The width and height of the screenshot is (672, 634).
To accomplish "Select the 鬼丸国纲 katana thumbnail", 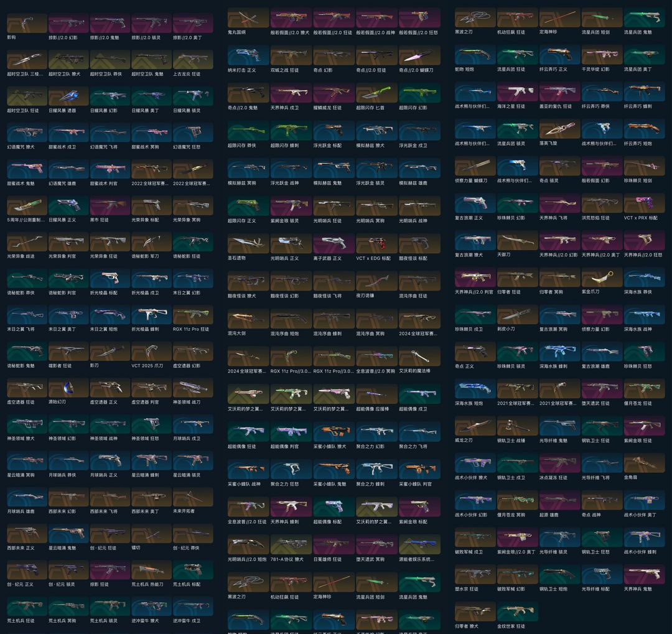I will click(248, 17).
